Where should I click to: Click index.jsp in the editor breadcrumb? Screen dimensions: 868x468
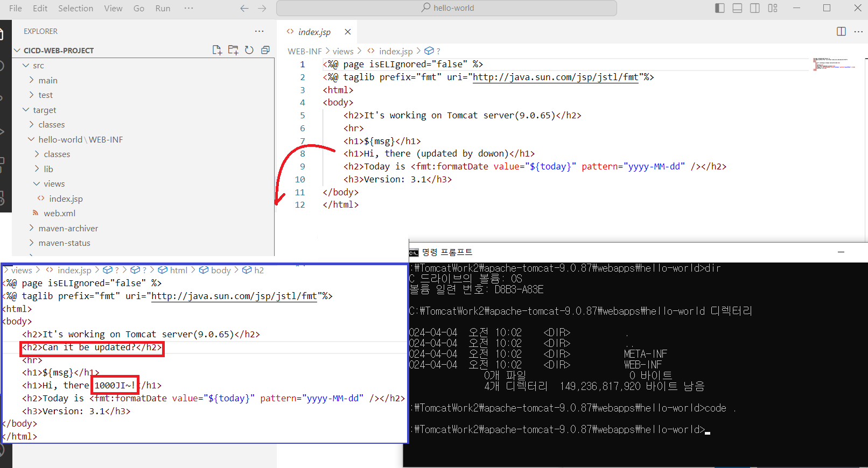pos(396,51)
